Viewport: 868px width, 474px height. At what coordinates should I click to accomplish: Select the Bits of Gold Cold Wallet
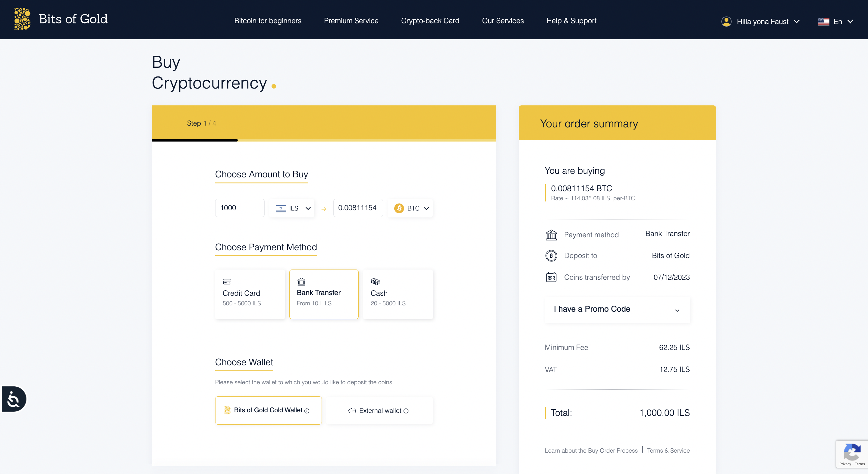coord(268,410)
